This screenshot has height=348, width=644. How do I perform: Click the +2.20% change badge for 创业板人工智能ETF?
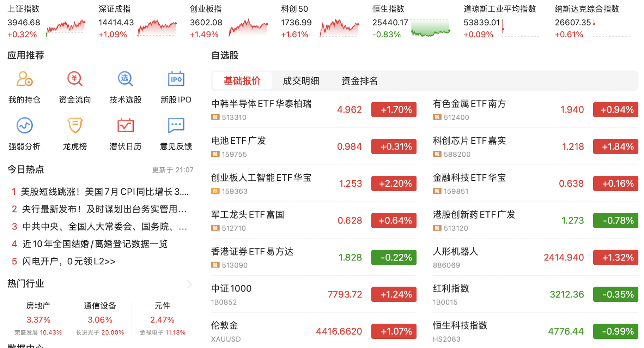click(394, 184)
